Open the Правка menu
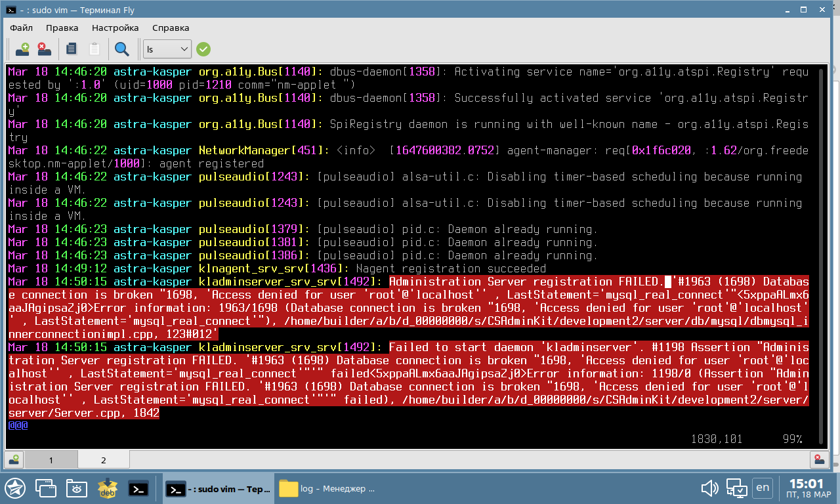The height and width of the screenshot is (504, 840). [x=62, y=28]
